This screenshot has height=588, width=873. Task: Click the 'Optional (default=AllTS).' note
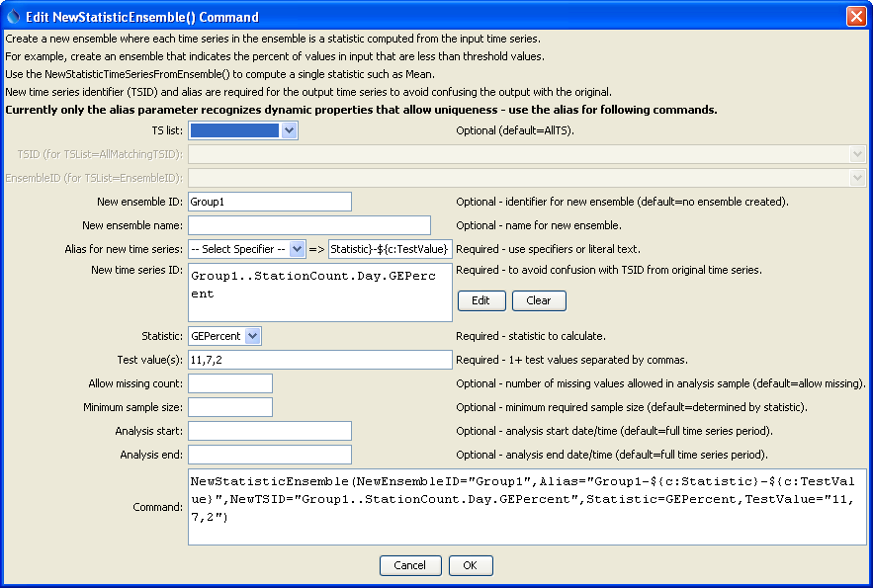tap(515, 130)
